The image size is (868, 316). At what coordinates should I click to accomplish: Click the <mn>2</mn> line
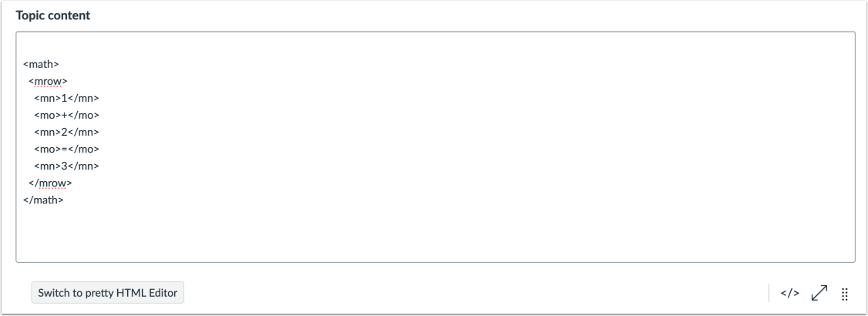(x=66, y=132)
